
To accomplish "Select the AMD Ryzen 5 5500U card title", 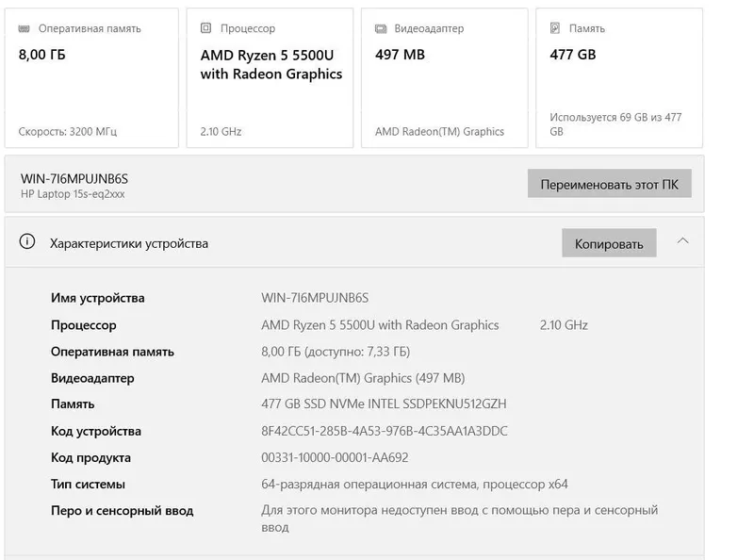I will [271, 64].
